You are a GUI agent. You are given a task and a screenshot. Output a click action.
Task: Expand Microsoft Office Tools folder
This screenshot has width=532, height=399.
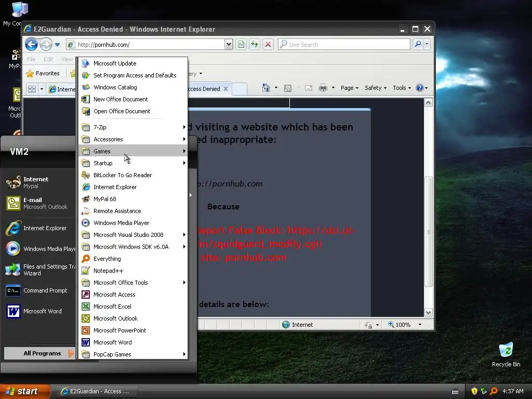(x=133, y=282)
